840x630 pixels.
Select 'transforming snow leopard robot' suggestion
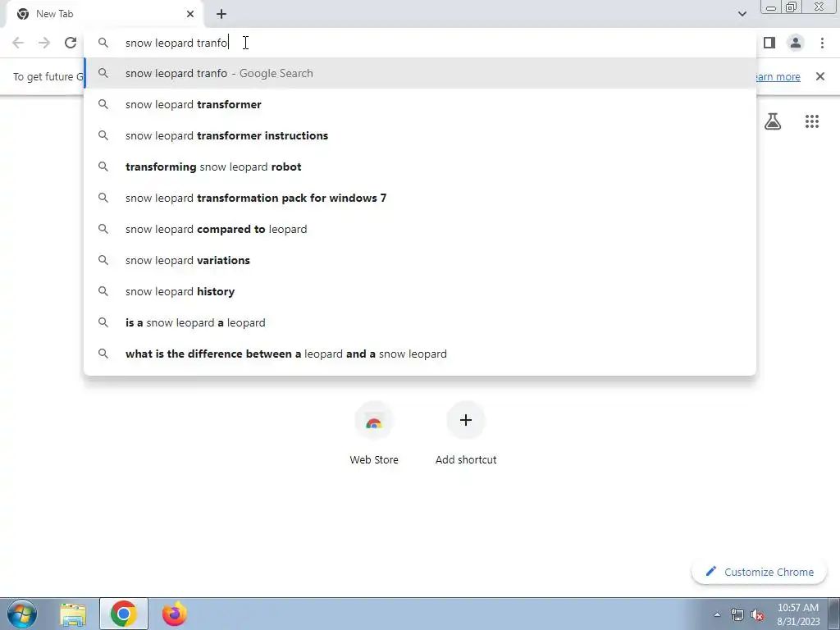(x=420, y=167)
